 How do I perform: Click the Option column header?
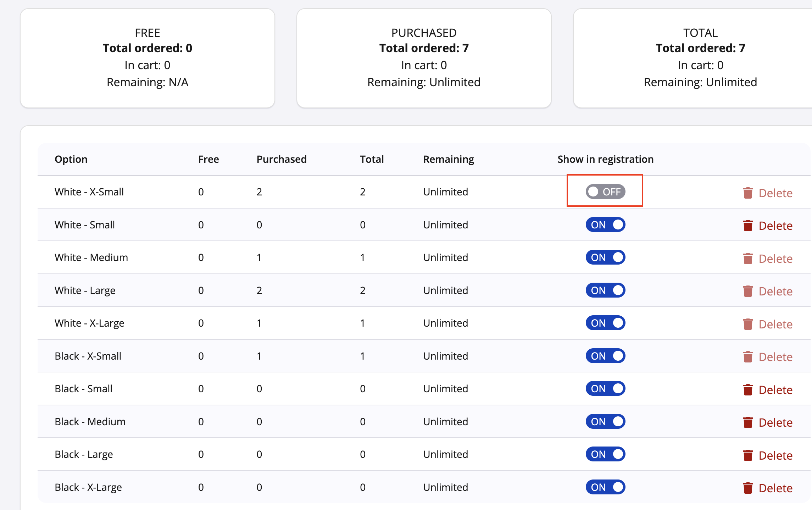71,159
